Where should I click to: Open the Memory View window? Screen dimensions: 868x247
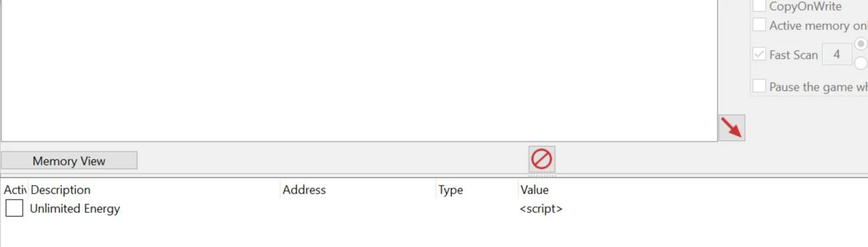coord(69,160)
